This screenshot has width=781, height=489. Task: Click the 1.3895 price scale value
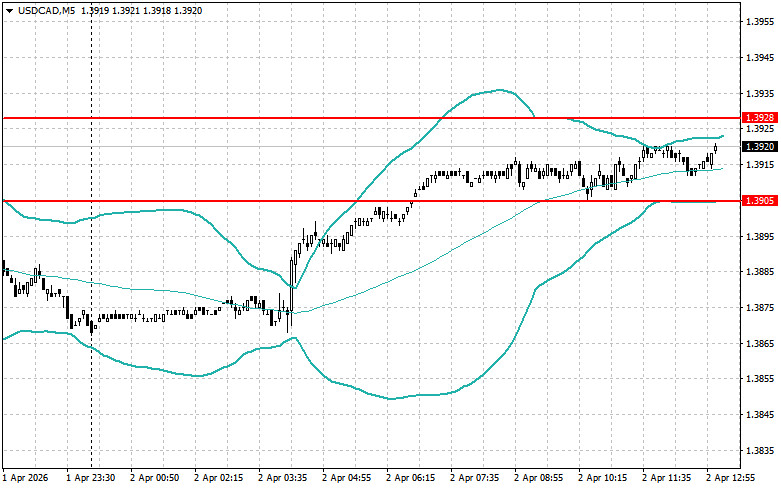[x=760, y=236]
